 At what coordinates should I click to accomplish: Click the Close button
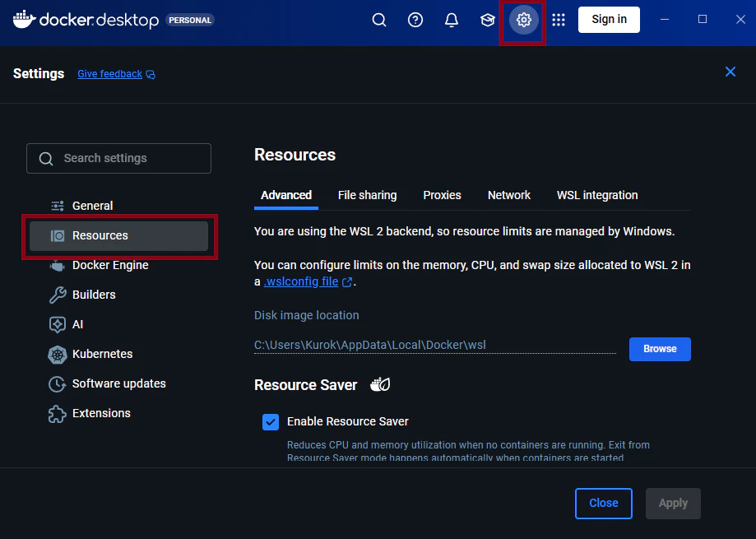pyautogui.click(x=604, y=504)
